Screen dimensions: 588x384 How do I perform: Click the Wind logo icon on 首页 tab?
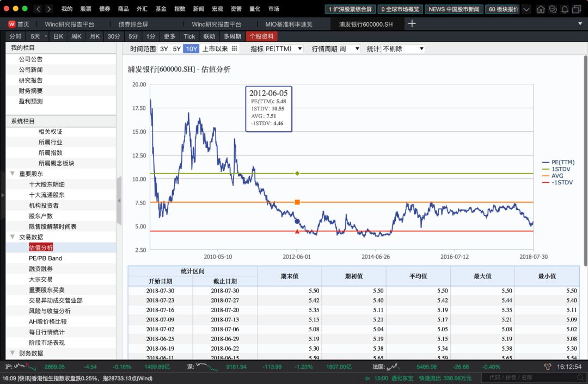(11, 24)
